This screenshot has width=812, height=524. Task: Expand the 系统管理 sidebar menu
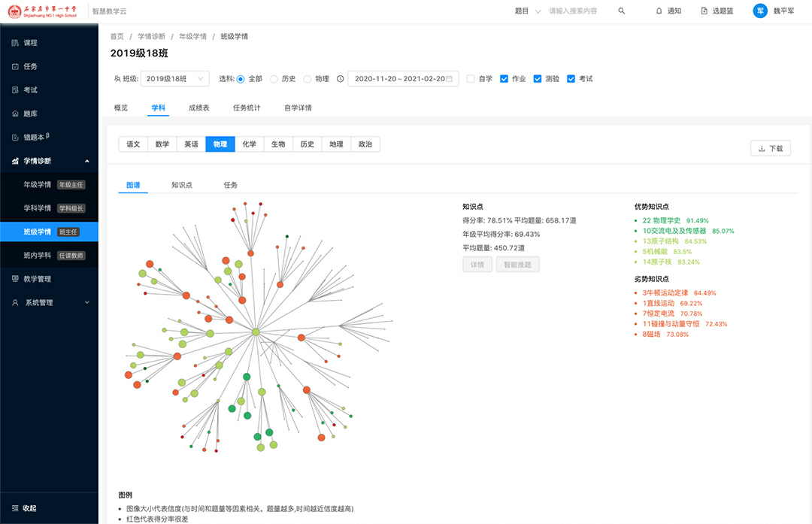(49, 303)
